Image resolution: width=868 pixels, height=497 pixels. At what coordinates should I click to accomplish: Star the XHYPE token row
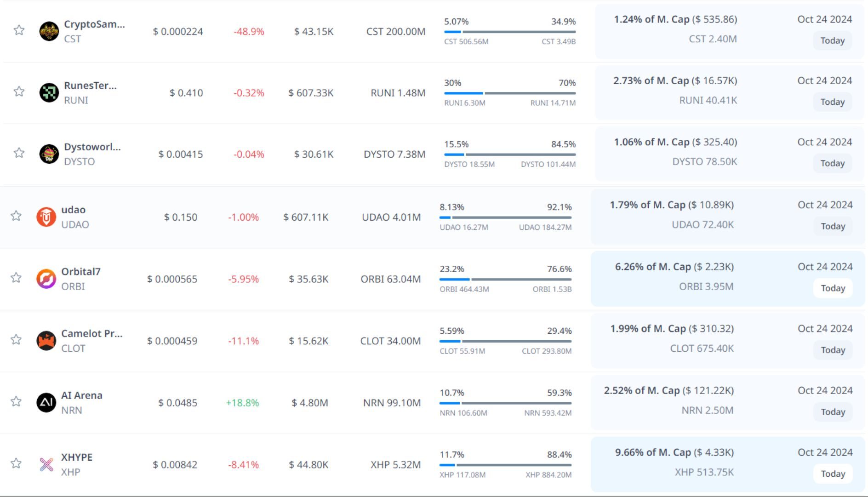(x=16, y=463)
